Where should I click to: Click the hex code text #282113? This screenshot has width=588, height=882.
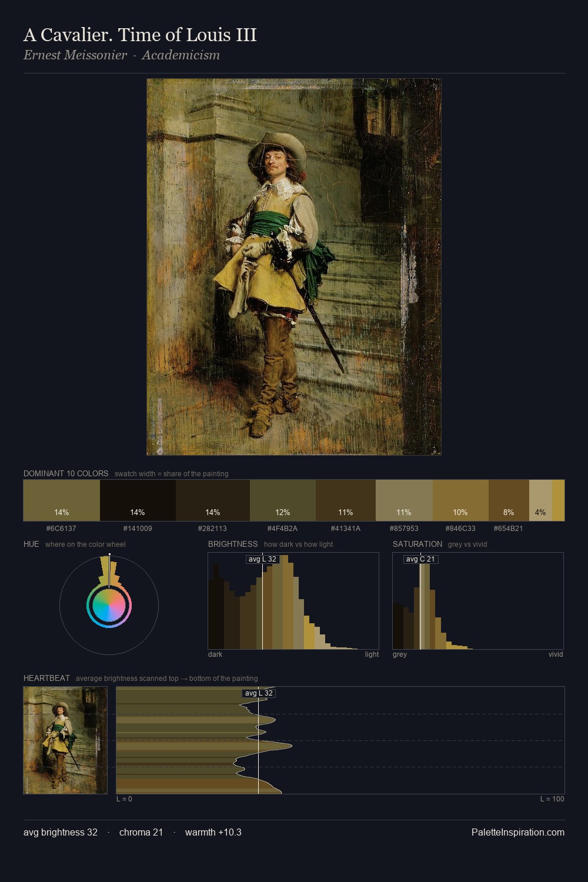point(212,529)
